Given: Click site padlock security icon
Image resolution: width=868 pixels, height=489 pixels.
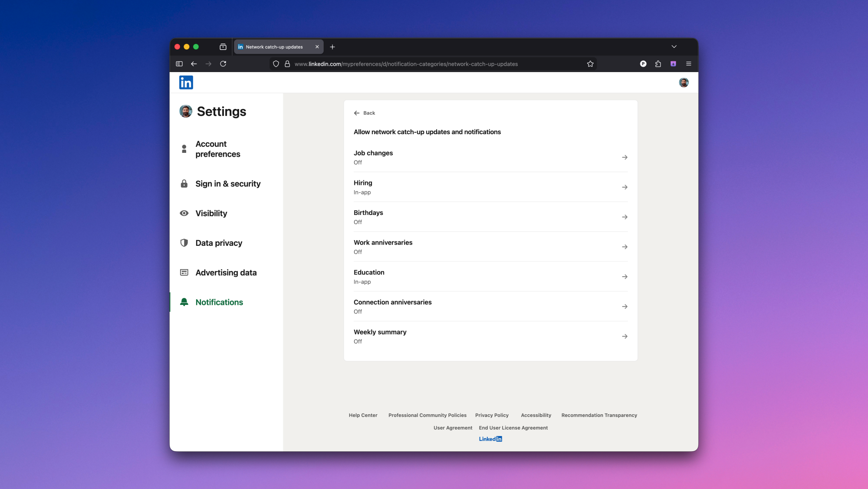Looking at the screenshot, I should point(287,64).
